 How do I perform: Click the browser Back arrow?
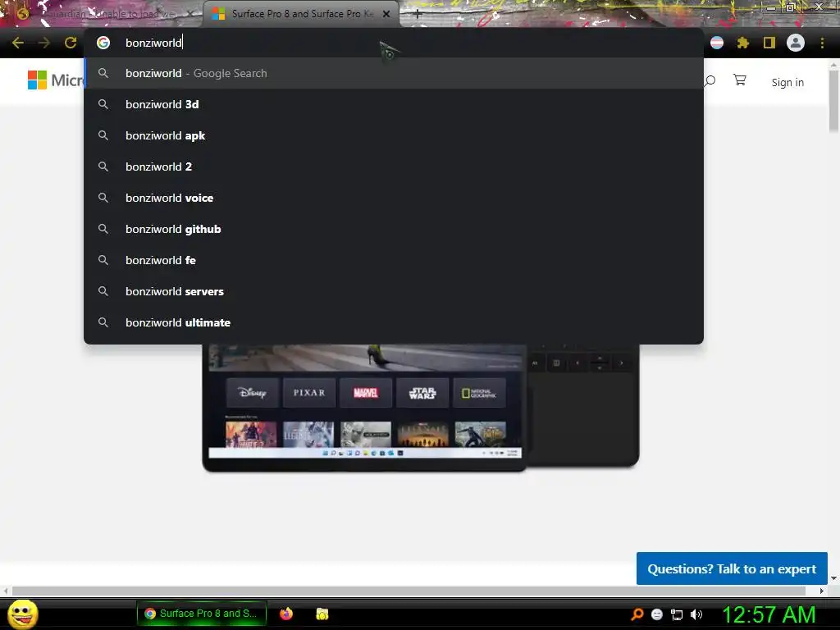(18, 43)
